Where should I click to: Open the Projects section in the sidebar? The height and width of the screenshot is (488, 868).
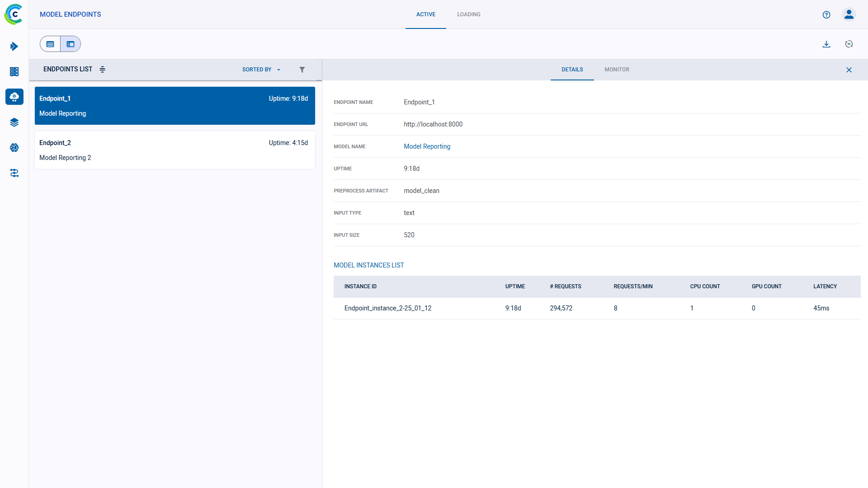(x=14, y=47)
